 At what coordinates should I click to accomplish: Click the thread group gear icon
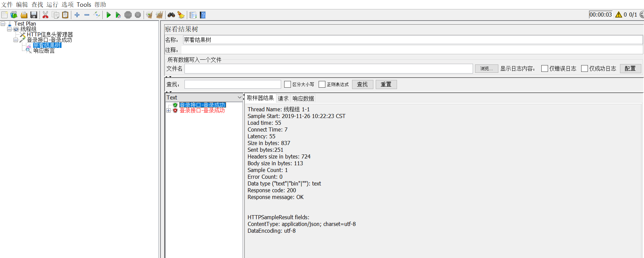[16, 29]
